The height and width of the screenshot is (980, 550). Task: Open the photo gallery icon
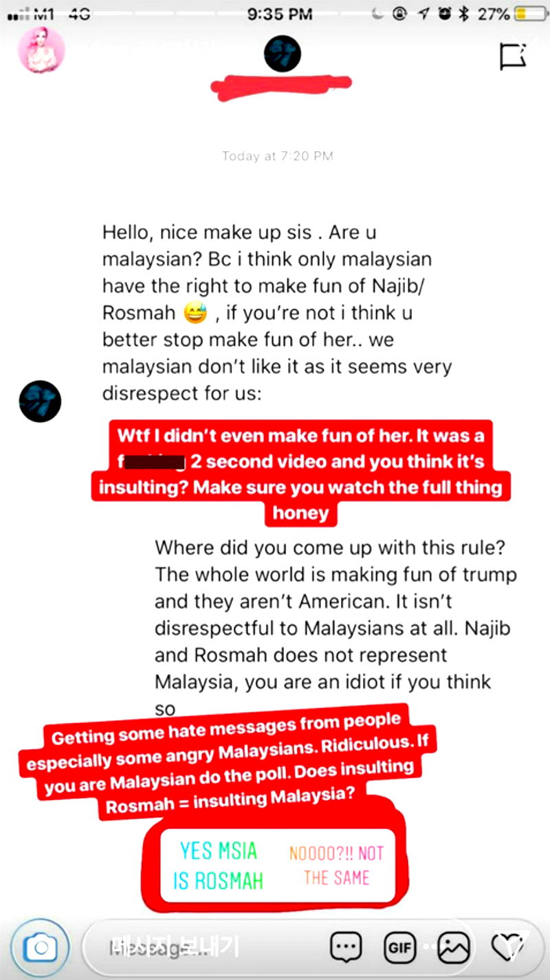pyautogui.click(x=454, y=948)
